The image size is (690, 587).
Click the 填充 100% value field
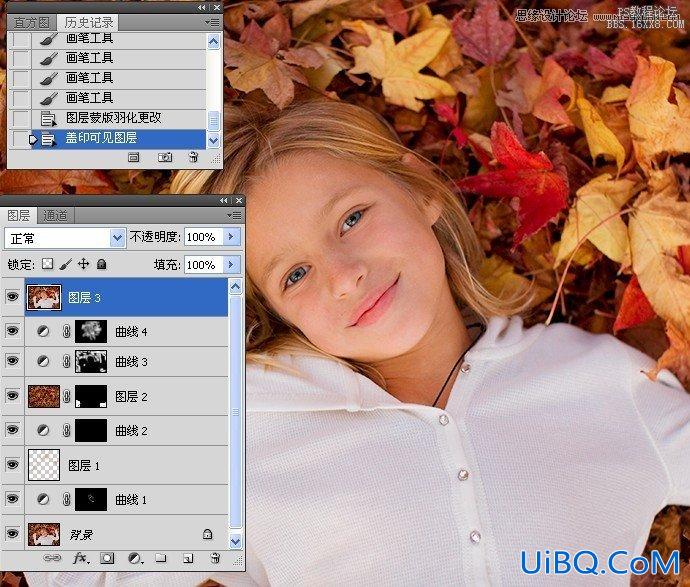click(204, 264)
